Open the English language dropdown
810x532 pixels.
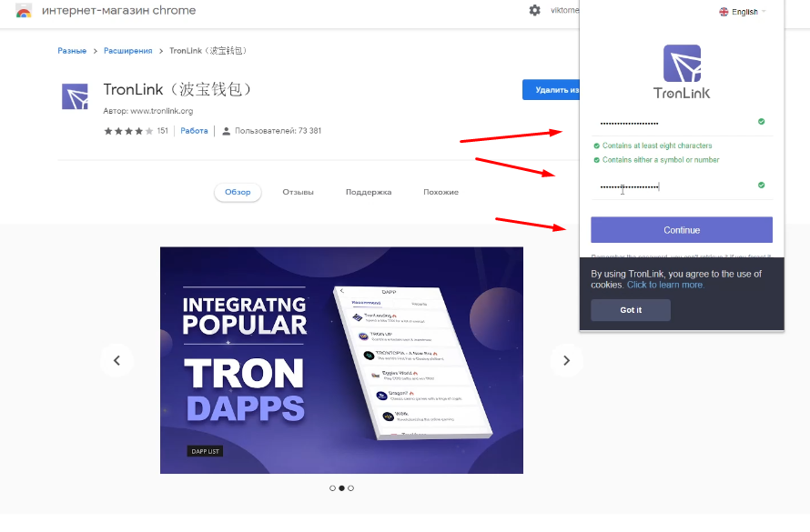pyautogui.click(x=744, y=11)
